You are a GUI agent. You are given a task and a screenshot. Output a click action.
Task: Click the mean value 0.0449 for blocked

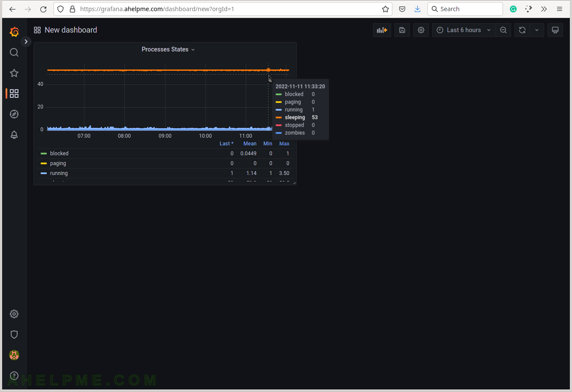tap(248, 154)
